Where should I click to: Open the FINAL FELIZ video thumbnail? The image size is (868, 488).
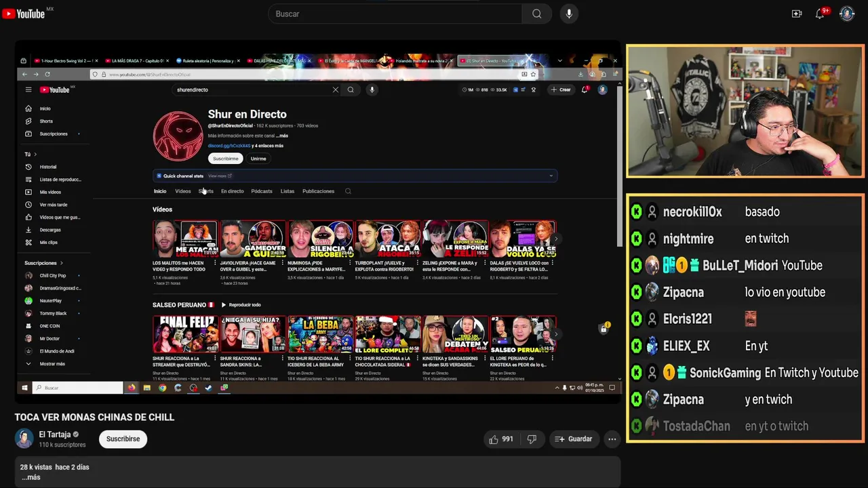pos(185,334)
